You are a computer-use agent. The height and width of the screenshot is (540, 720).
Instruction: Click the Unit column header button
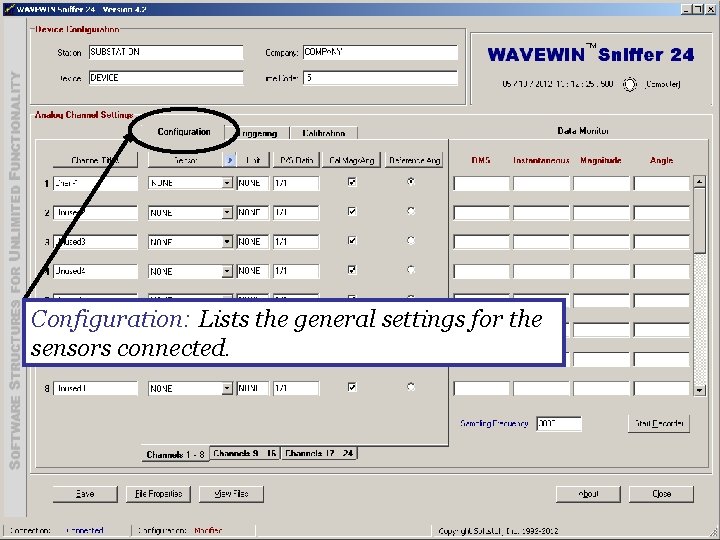point(253,160)
